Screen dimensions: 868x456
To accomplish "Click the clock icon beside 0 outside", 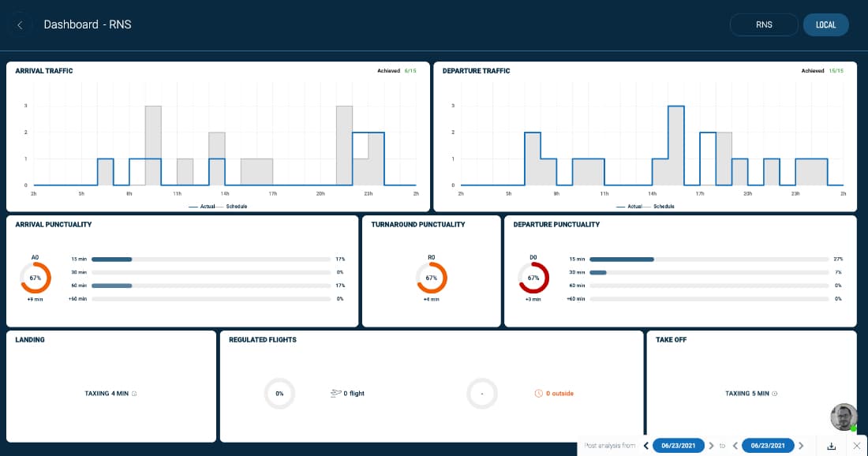I will click(x=538, y=394).
